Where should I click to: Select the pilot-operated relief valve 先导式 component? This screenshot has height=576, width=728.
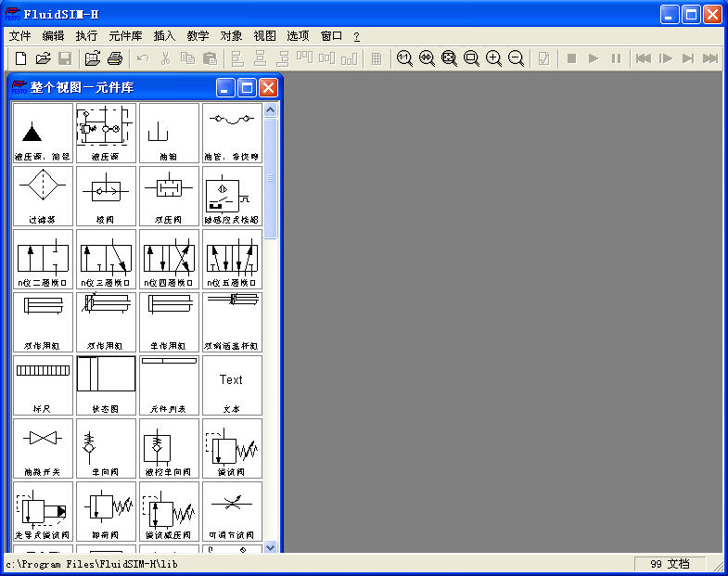click(x=43, y=511)
